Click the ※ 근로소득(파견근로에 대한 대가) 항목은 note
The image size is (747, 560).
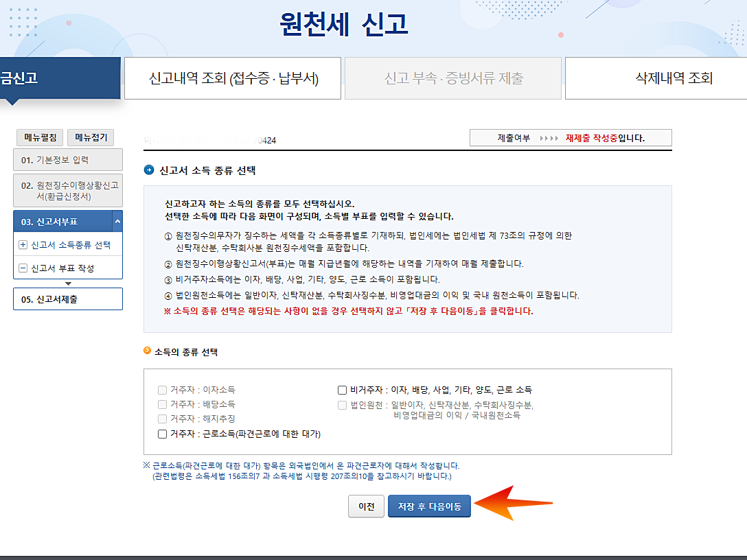tap(301, 466)
